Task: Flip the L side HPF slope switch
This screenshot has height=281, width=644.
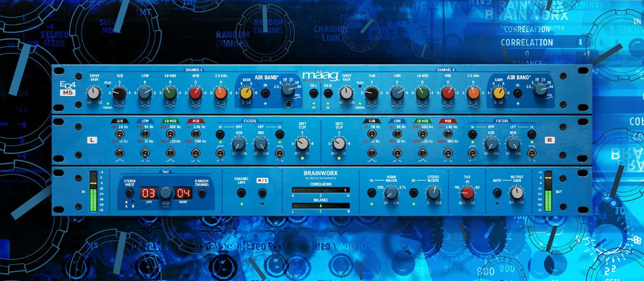Action: click(x=220, y=154)
